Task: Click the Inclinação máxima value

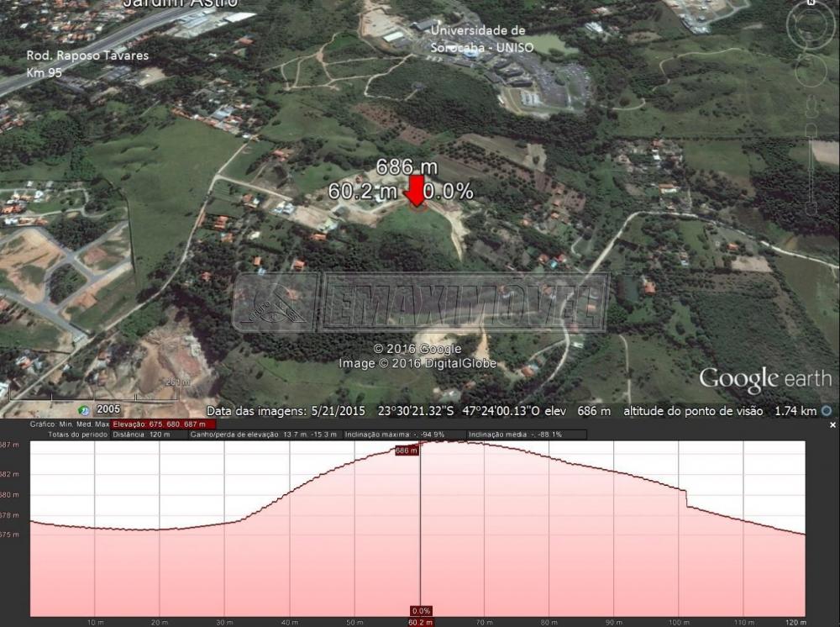Action: pos(407,435)
